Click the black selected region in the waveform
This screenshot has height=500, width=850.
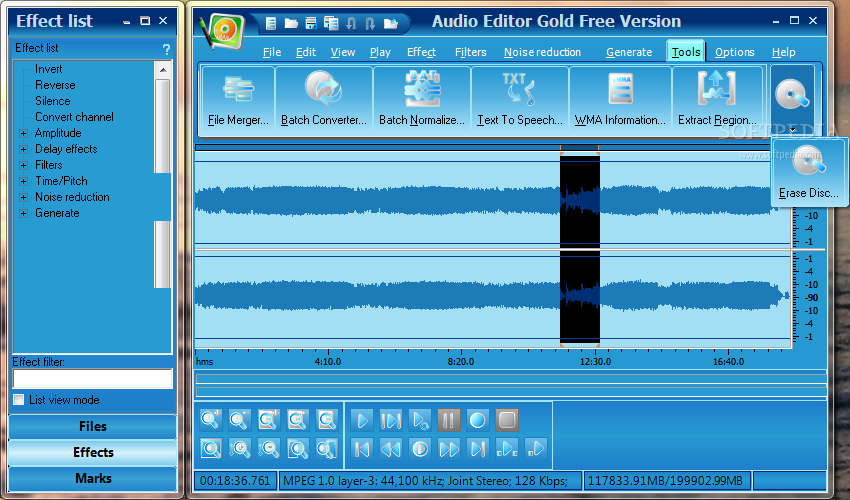pos(579,248)
